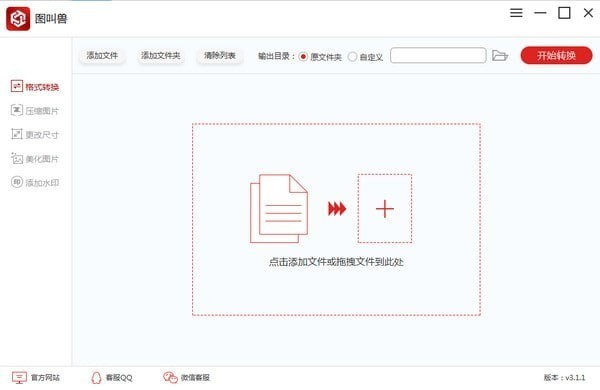Minimize the 图叫兽 window
The height and width of the screenshot is (390, 600).
click(540, 13)
